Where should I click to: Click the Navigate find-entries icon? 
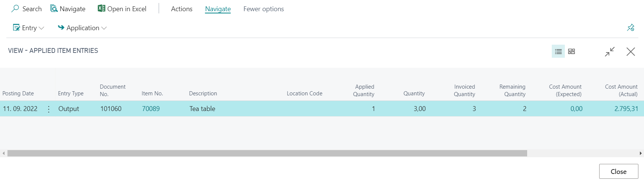pyautogui.click(x=54, y=9)
